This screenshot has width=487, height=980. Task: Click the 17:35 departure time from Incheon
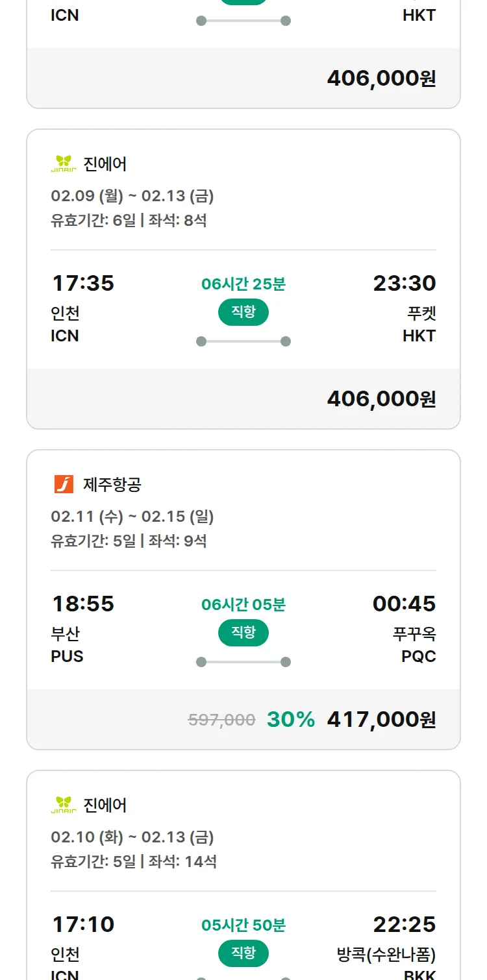83,283
